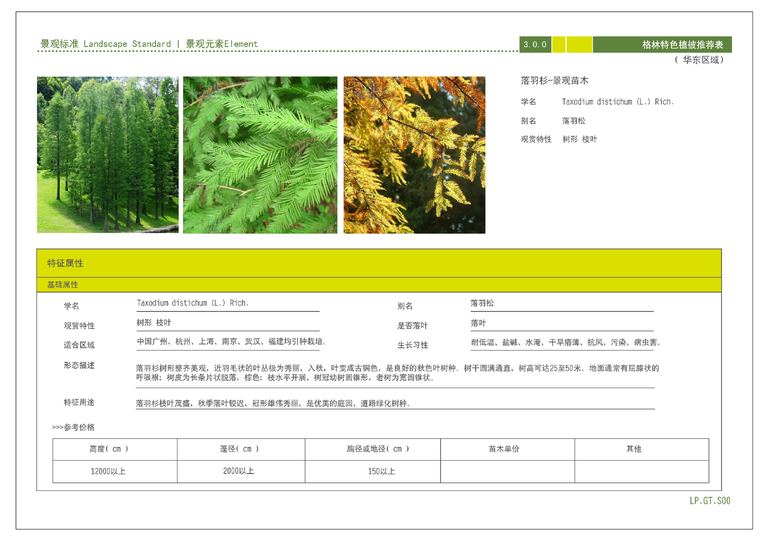This screenshot has height=543, width=768.
Task: Click the '蓬径( cm )' column header
Action: [x=241, y=449]
